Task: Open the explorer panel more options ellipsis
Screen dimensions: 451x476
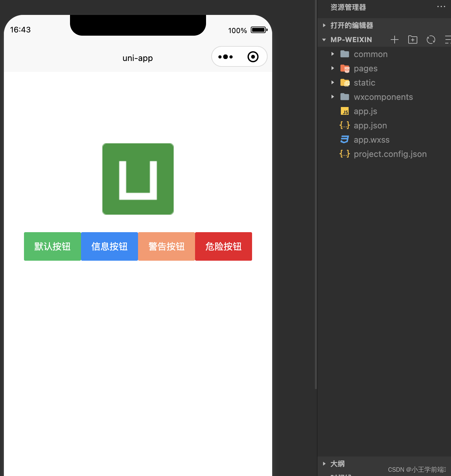Action: coord(441,6)
